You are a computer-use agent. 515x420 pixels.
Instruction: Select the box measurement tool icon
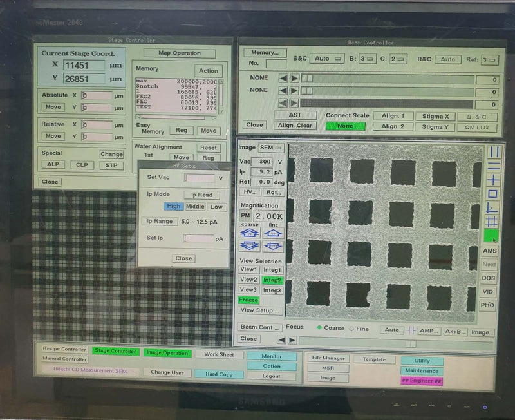pos(492,195)
